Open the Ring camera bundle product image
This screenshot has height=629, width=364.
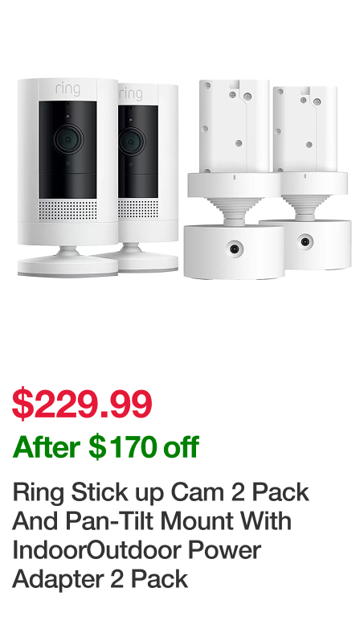coord(184,178)
